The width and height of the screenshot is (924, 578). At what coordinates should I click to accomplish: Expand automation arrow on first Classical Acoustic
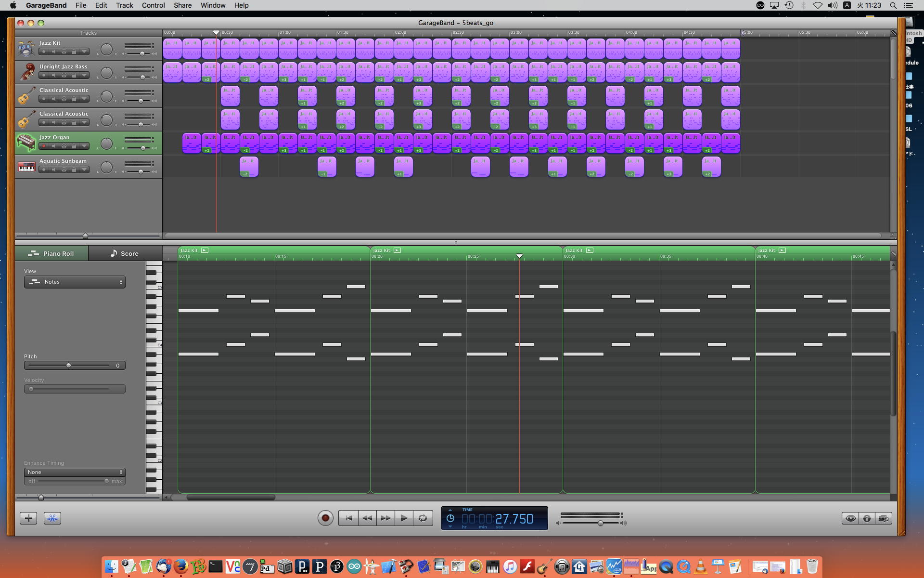click(85, 99)
